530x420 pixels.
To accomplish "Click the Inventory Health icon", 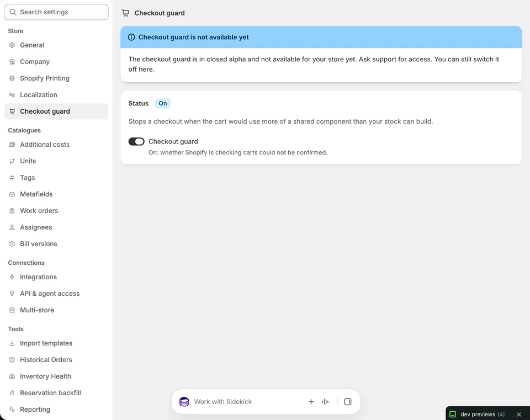I will 12,376.
